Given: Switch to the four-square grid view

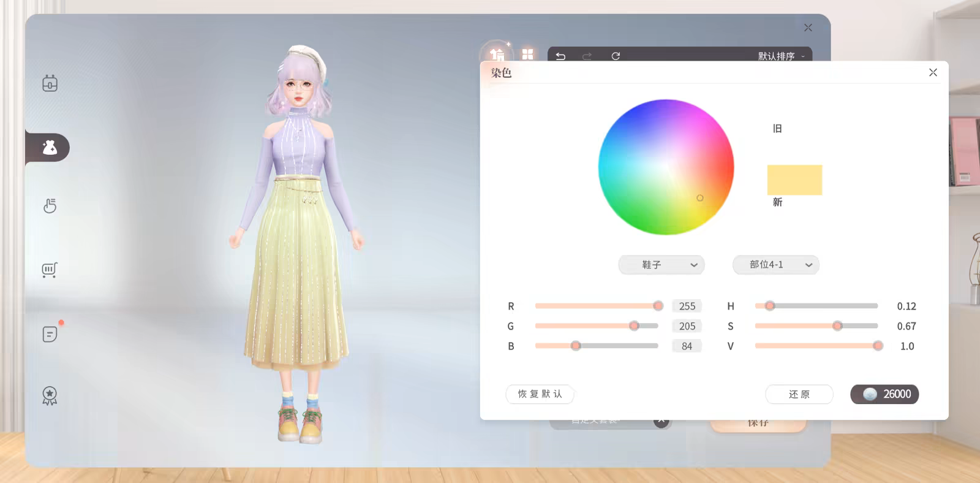Looking at the screenshot, I should coord(527,55).
